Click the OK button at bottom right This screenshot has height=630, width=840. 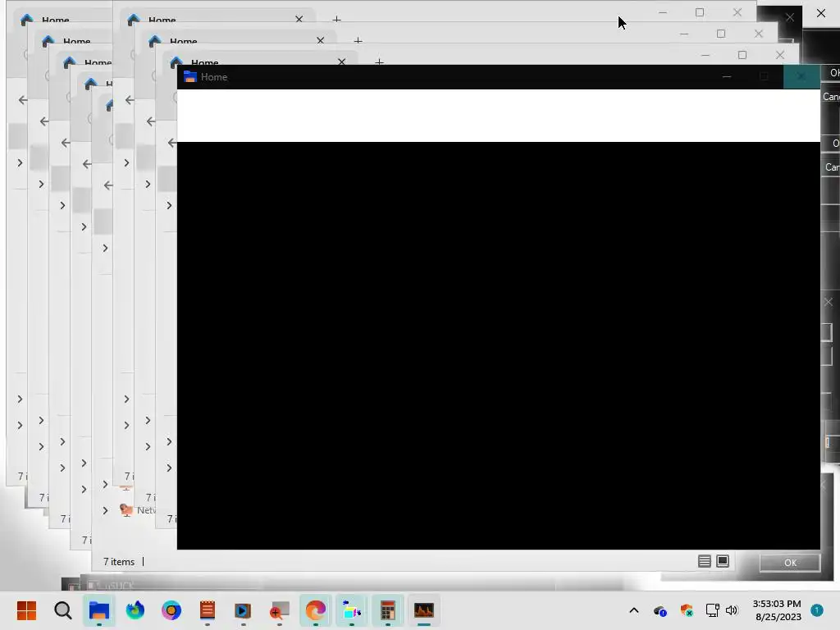pos(790,563)
